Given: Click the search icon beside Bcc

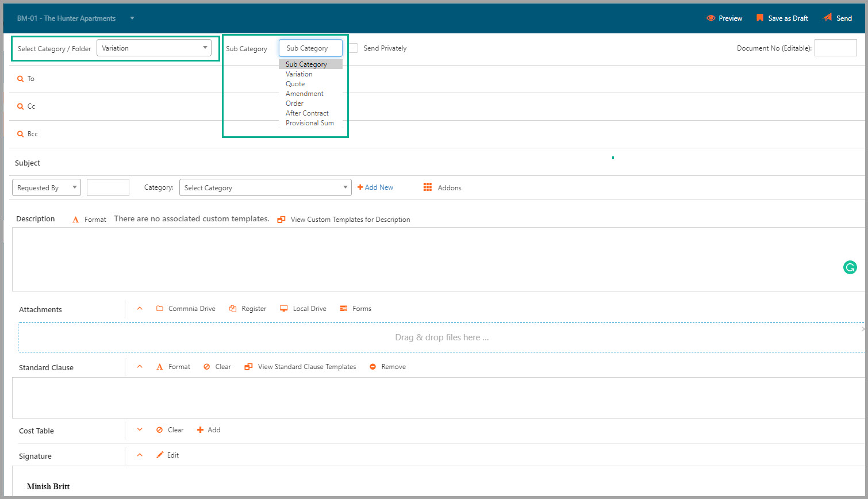Looking at the screenshot, I should [x=21, y=134].
